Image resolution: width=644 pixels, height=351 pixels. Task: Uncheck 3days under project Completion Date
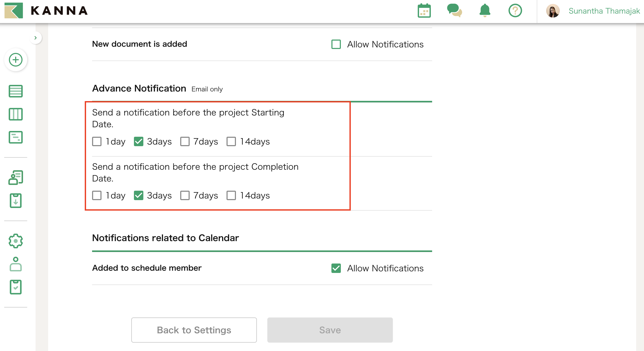tap(139, 195)
